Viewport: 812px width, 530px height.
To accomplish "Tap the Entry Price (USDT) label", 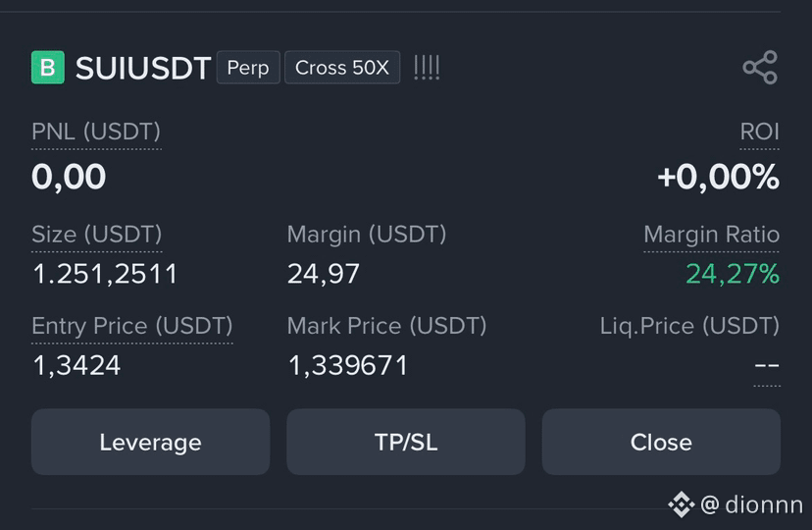I will (x=132, y=326).
